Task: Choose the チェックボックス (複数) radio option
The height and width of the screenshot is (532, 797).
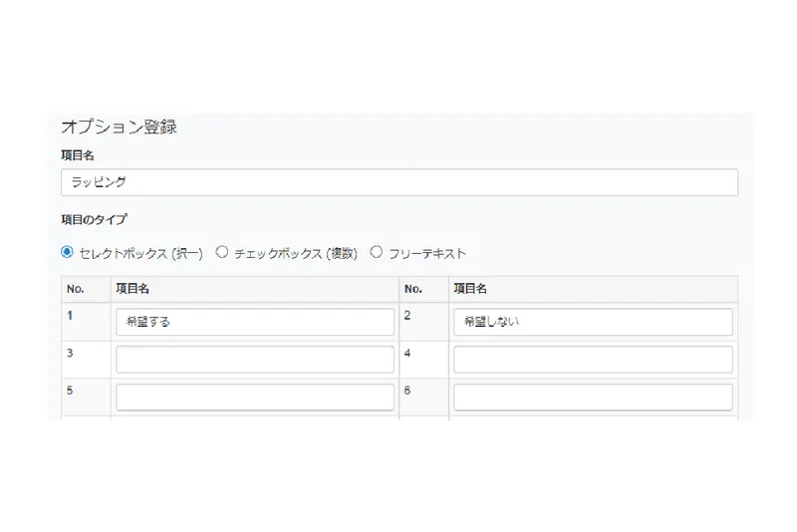Action: tap(221, 252)
